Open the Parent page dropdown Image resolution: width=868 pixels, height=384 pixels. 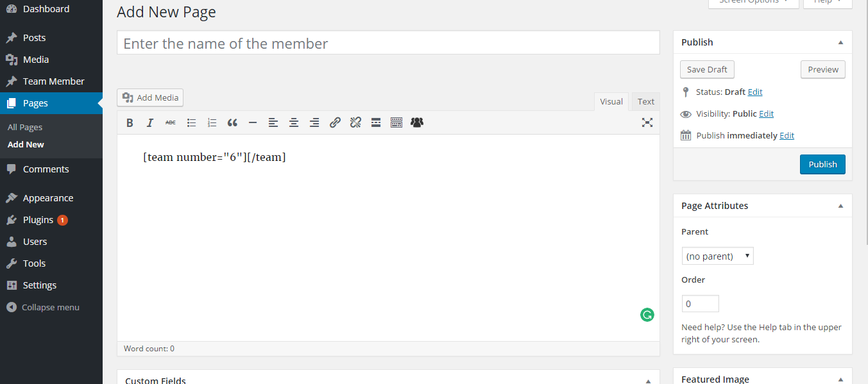pyautogui.click(x=717, y=256)
